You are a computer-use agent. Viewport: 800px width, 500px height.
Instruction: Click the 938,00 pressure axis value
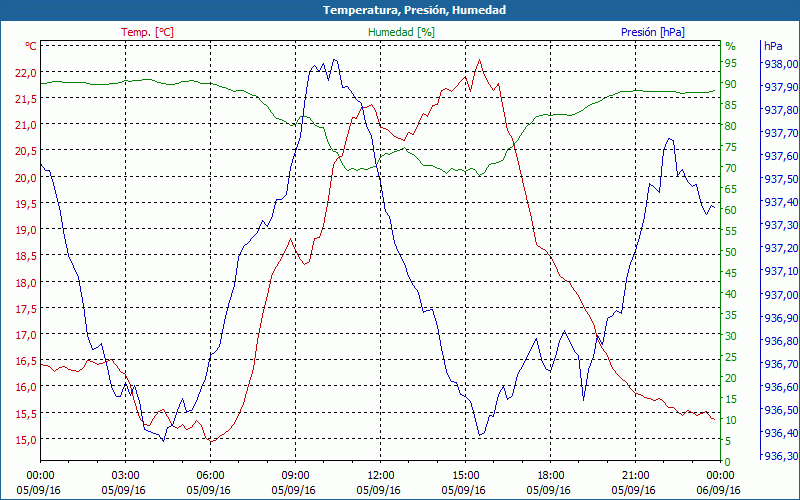tap(780, 64)
